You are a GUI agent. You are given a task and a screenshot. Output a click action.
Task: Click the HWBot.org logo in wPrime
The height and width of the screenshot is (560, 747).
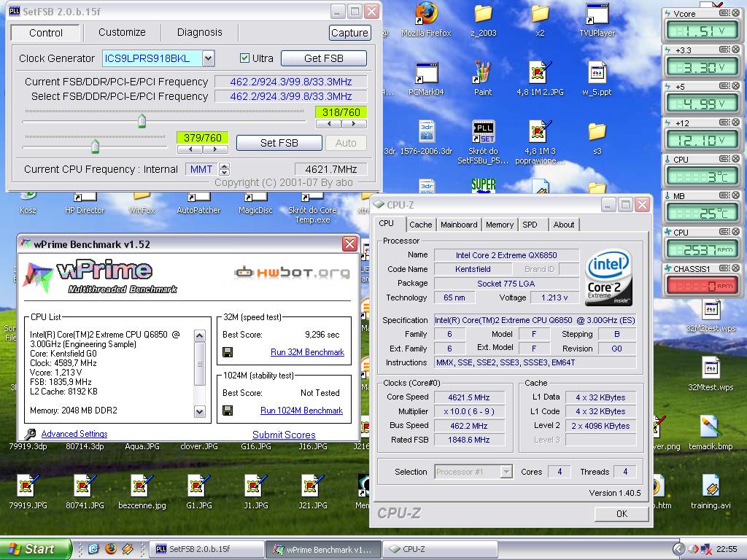pyautogui.click(x=292, y=273)
